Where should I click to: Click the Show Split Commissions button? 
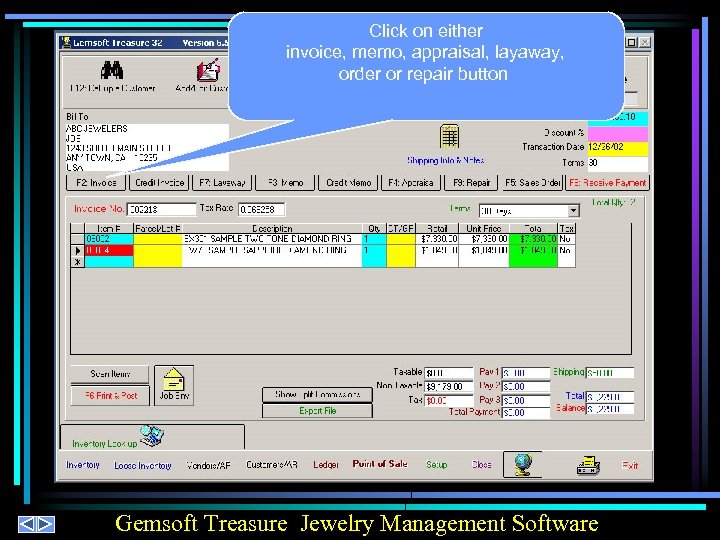(x=317, y=395)
